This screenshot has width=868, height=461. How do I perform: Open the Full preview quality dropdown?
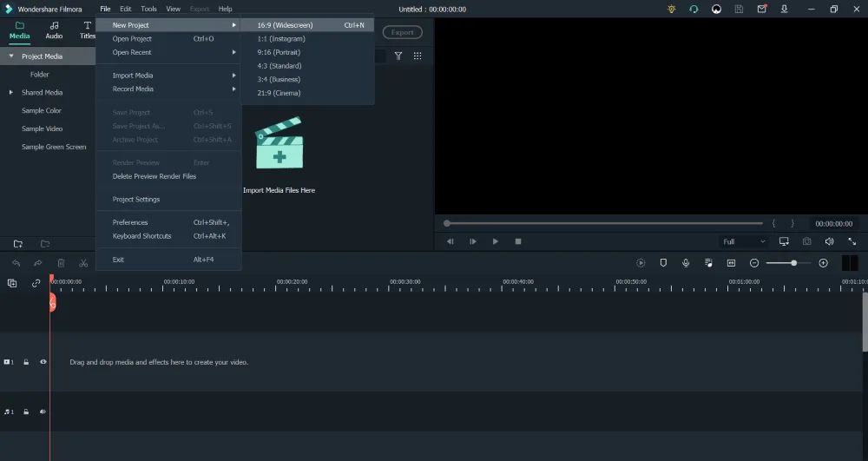click(744, 241)
